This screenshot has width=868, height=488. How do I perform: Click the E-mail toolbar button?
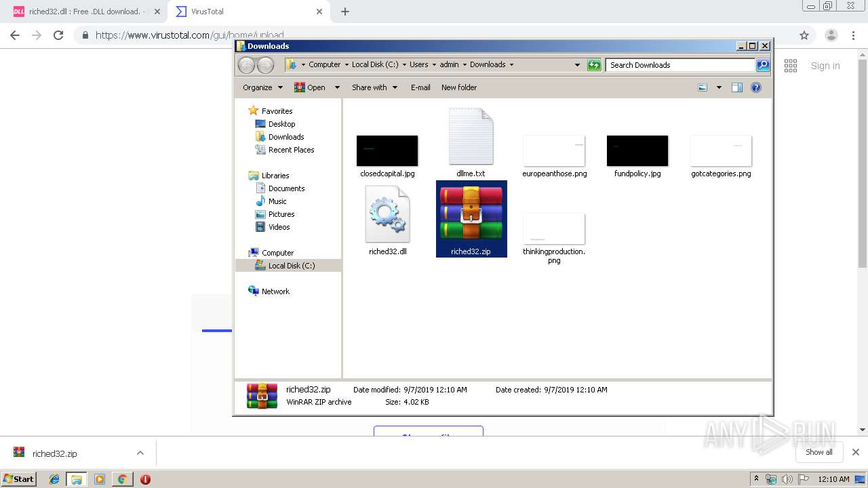point(420,87)
